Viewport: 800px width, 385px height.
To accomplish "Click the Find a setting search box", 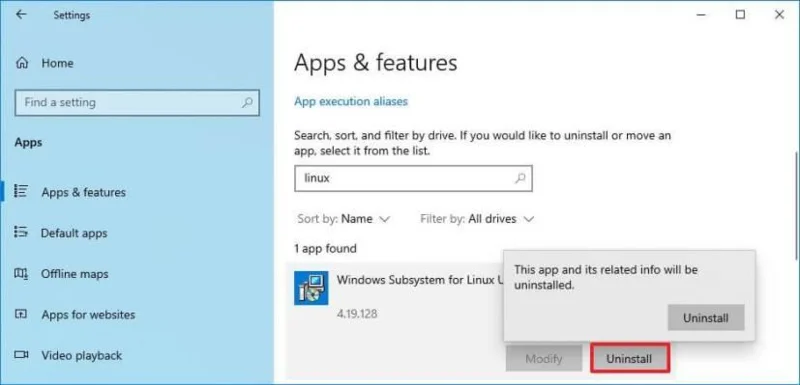I will [137, 102].
